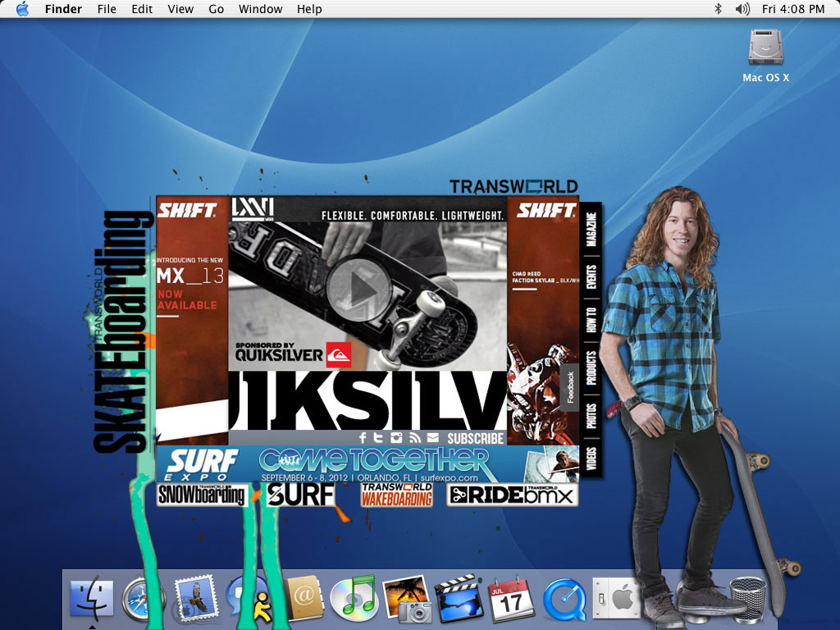The image size is (840, 630).
Task: Play the skateboard video
Action: [359, 290]
